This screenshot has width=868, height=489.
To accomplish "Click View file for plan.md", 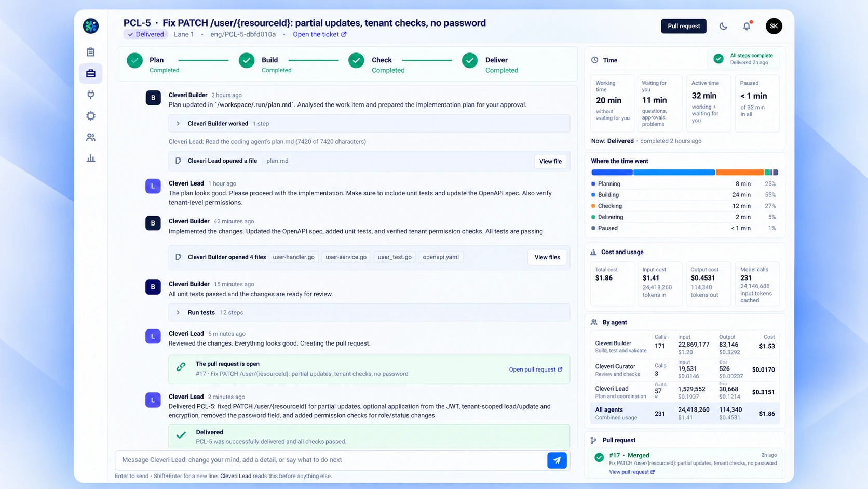I will (x=550, y=162).
